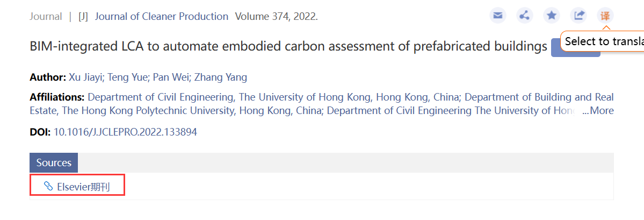Click the export arrow icon
Viewport: 644px width, 220px height.
tap(578, 16)
